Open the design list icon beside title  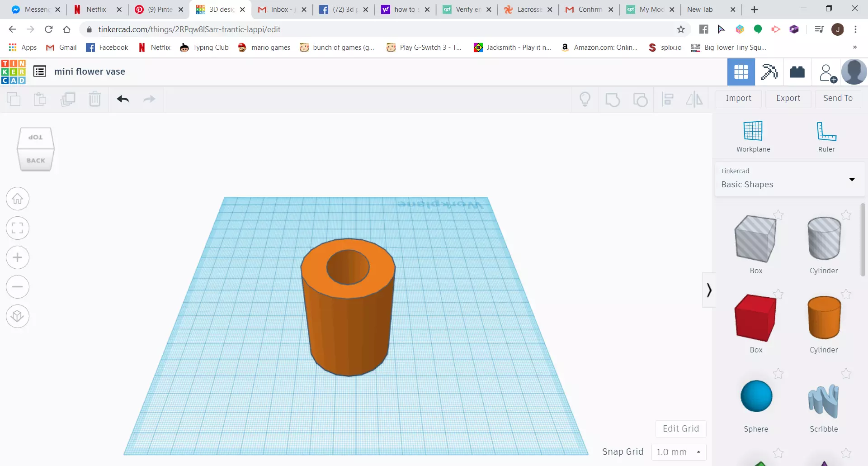(x=40, y=71)
